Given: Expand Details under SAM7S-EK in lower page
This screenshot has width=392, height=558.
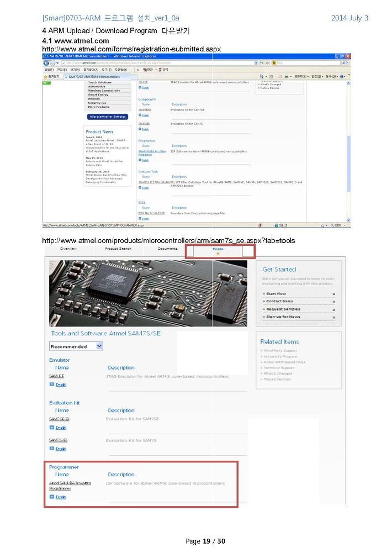Looking at the screenshot, I should point(58,449).
